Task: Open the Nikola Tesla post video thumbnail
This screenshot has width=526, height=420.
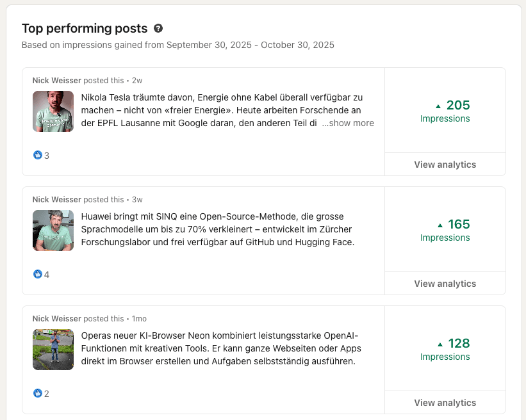Action: [x=53, y=111]
